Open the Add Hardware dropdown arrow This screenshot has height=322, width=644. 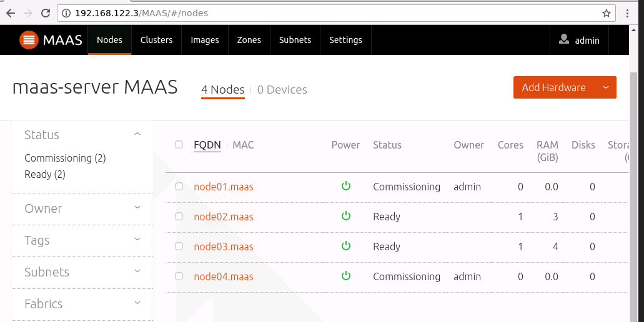point(605,87)
